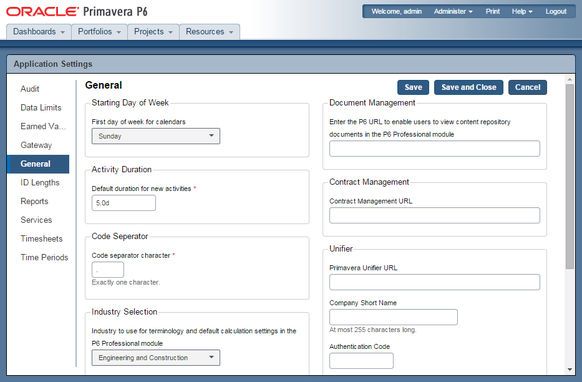This screenshot has width=582, height=382.
Task: Click Welcome, admin text
Action: pyautogui.click(x=396, y=12)
